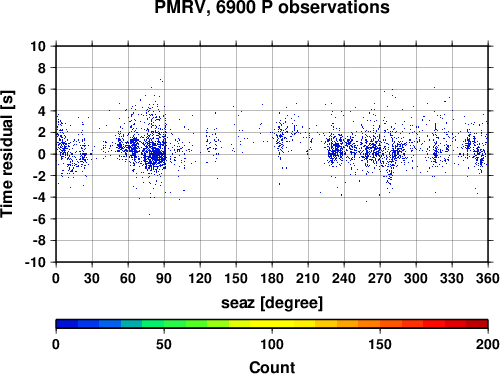Image resolution: width=500 pixels, height=374 pixels.
Task: Click the seaz degree x-axis label
Action: (x=272, y=303)
